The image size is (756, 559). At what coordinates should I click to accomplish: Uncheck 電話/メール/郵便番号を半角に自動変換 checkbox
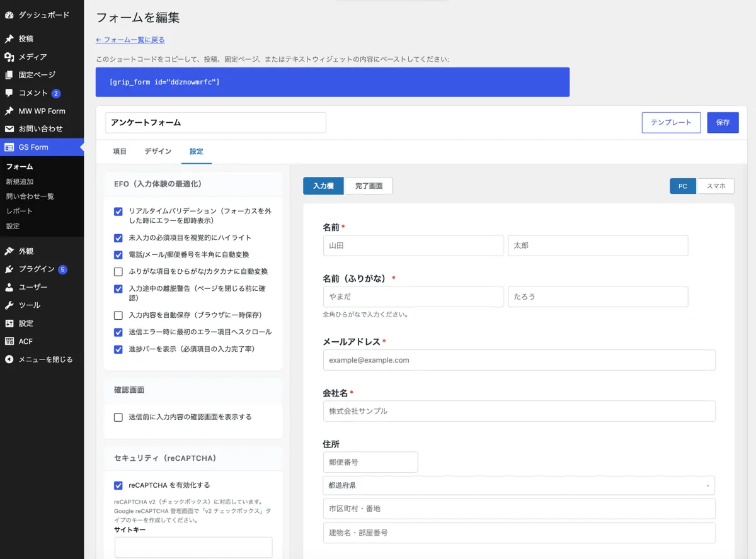click(118, 255)
